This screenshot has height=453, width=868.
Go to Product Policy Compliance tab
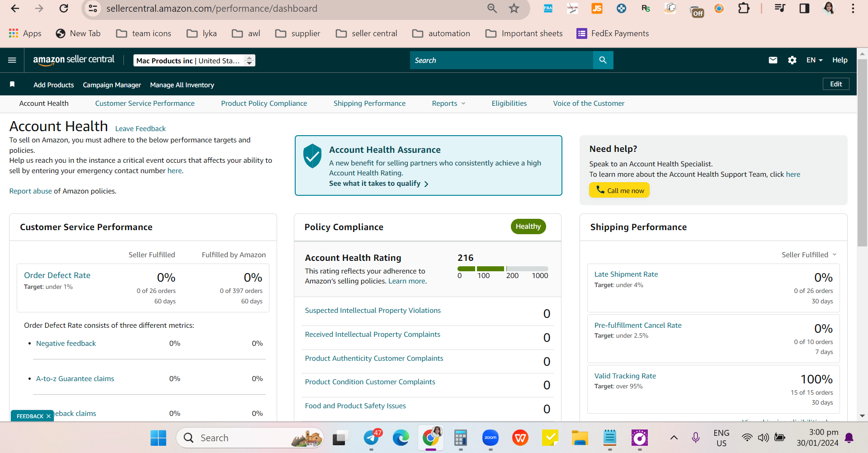264,104
